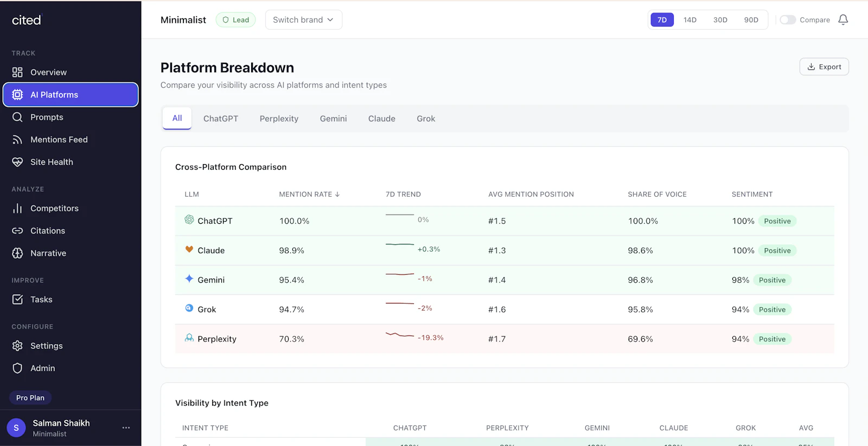Open user menu three-dots icon
The width and height of the screenshot is (868, 446).
[126, 428]
